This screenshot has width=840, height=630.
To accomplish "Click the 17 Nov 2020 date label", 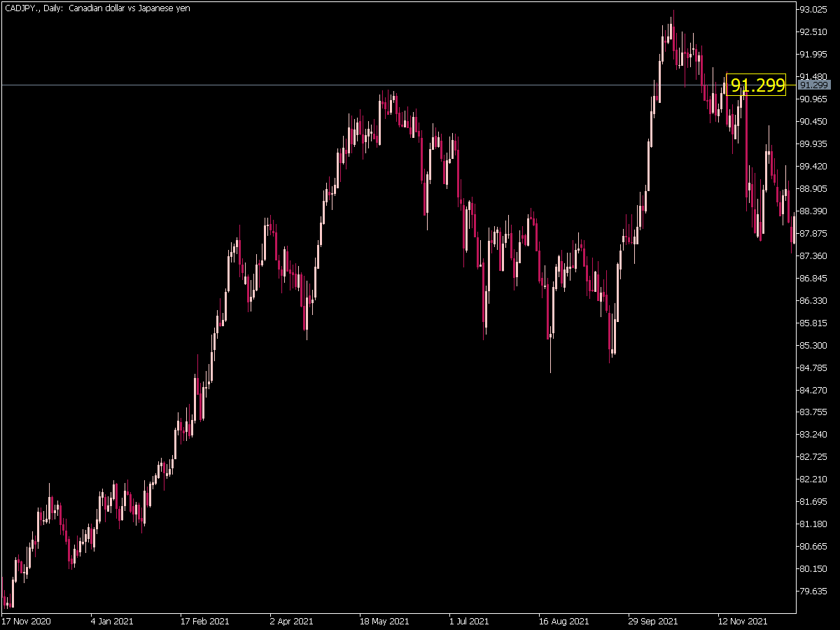I will pyautogui.click(x=26, y=622).
